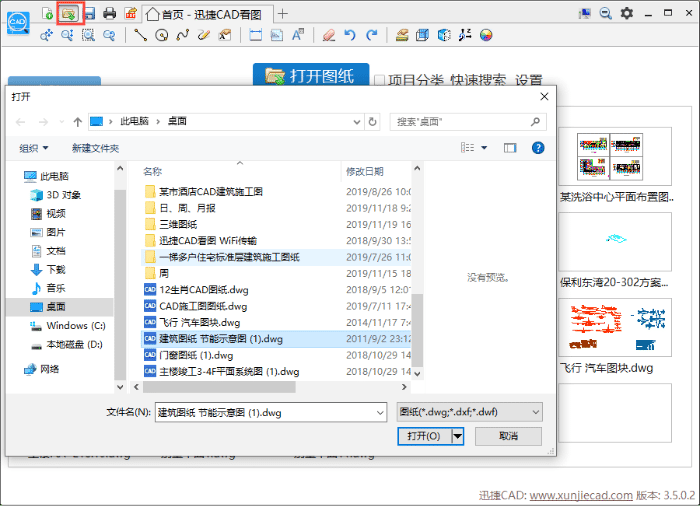The width and height of the screenshot is (700, 506).
Task: Open the 某洗浴中心平面布置图 thumbnail
Action: click(x=614, y=157)
